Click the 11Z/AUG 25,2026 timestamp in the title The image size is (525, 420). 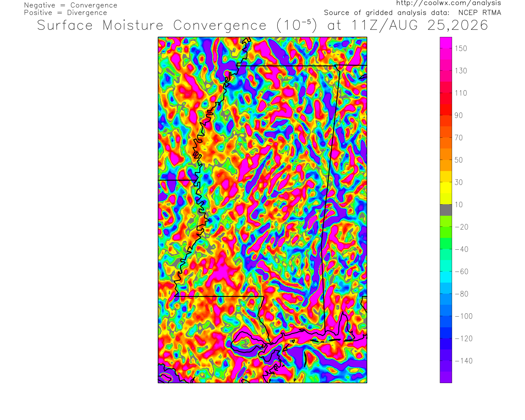420,25
